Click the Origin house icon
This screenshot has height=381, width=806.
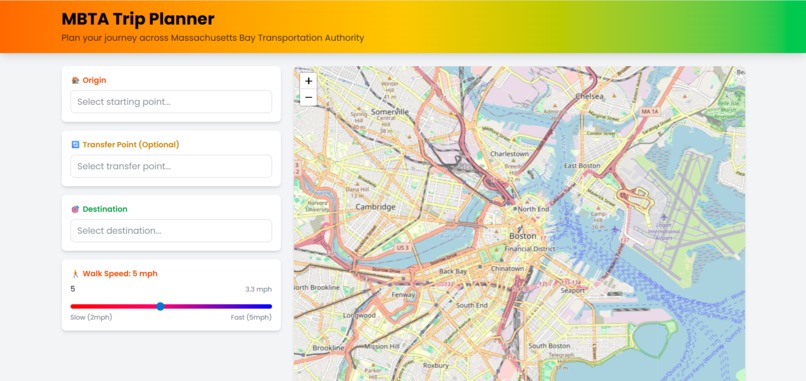click(76, 80)
